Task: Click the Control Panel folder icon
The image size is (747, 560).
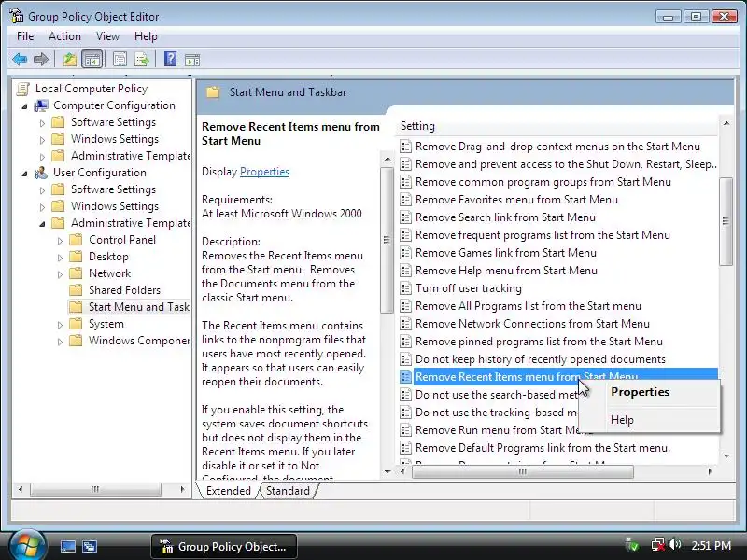Action: coord(76,240)
